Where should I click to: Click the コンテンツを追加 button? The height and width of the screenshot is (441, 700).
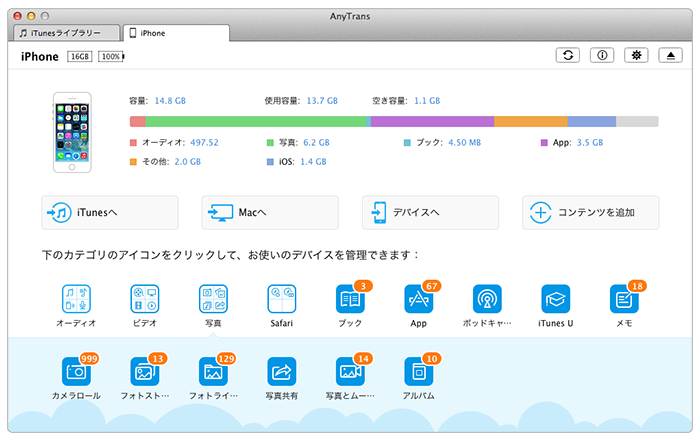pyautogui.click(x=591, y=212)
